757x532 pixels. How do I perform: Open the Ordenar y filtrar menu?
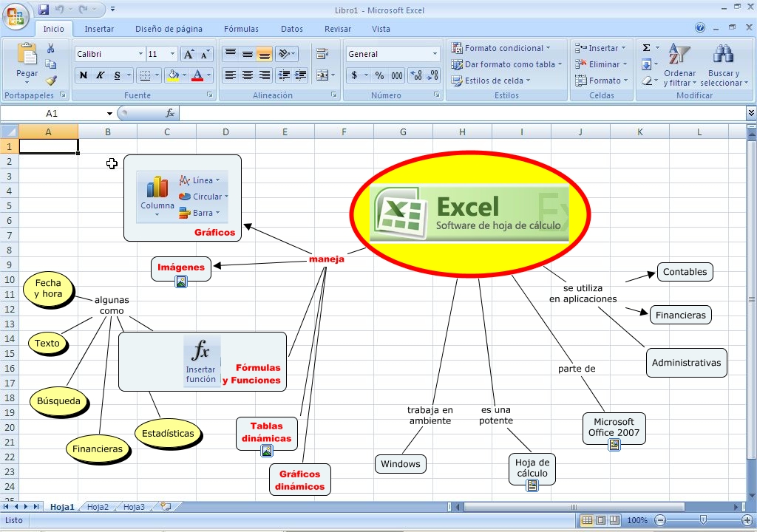click(679, 65)
